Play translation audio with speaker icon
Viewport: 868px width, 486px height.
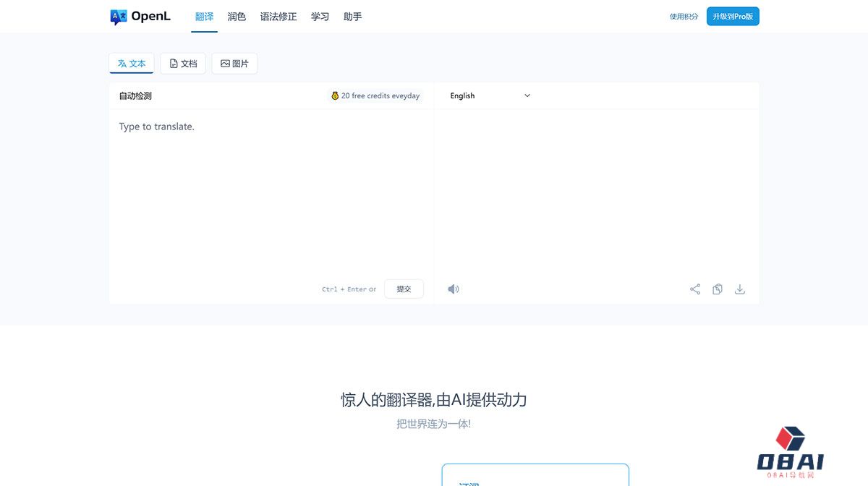pos(454,289)
